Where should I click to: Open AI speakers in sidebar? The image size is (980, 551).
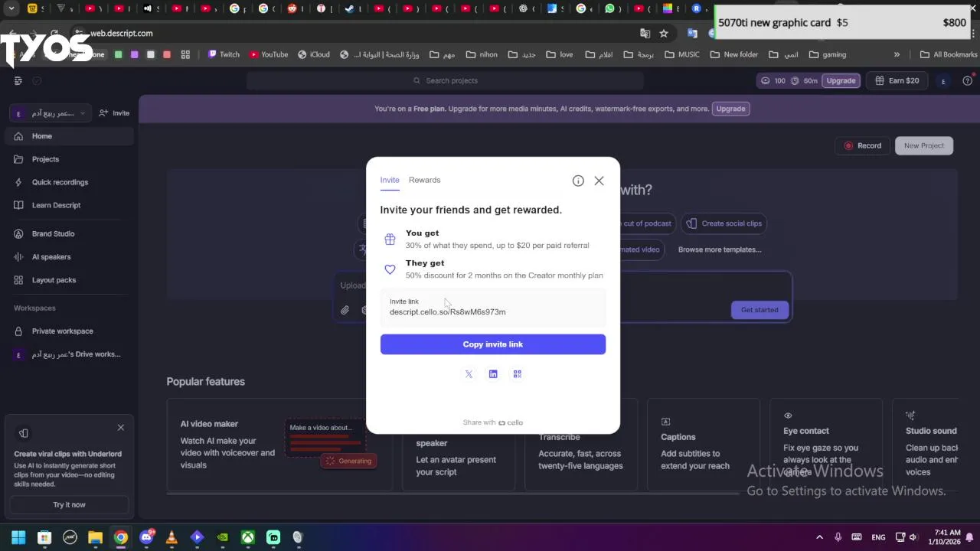(69, 257)
